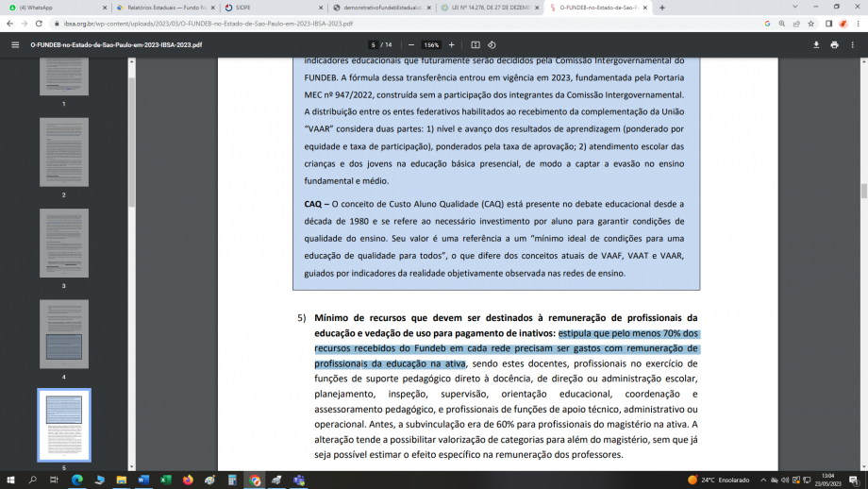
Task: Open page 2 thumbnail
Action: (63, 152)
